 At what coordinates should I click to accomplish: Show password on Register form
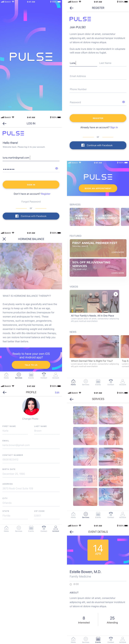[123, 102]
